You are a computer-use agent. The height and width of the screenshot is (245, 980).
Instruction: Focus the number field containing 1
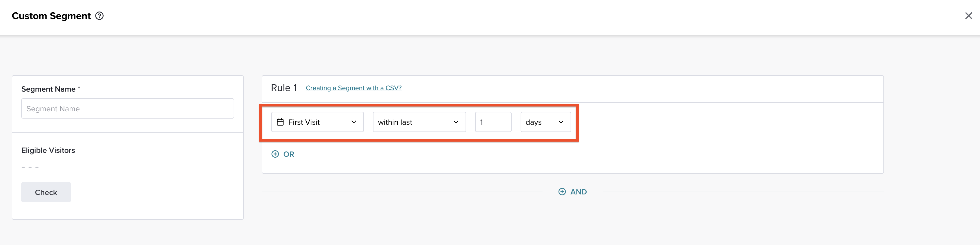tap(493, 122)
